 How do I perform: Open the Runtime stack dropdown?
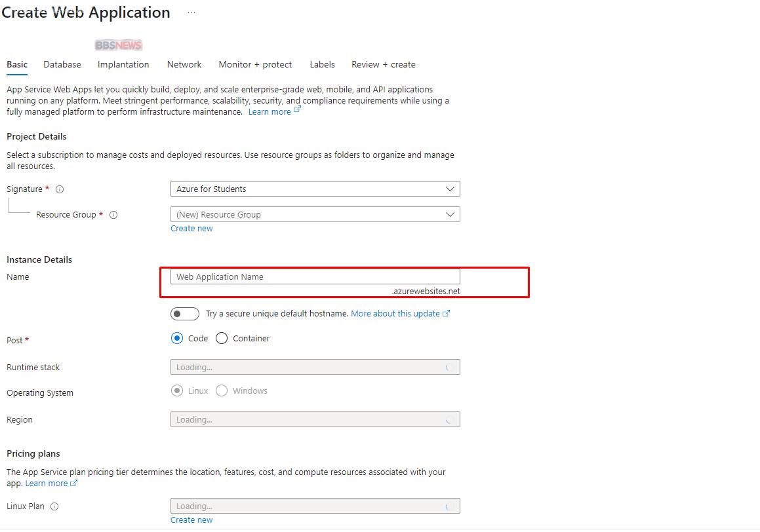click(x=315, y=367)
